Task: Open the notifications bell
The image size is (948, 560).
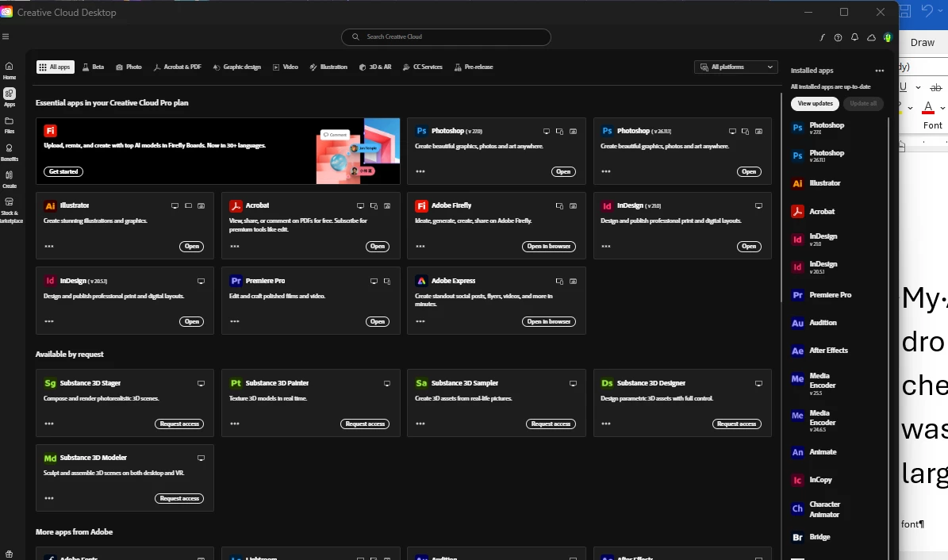Action: (x=854, y=37)
